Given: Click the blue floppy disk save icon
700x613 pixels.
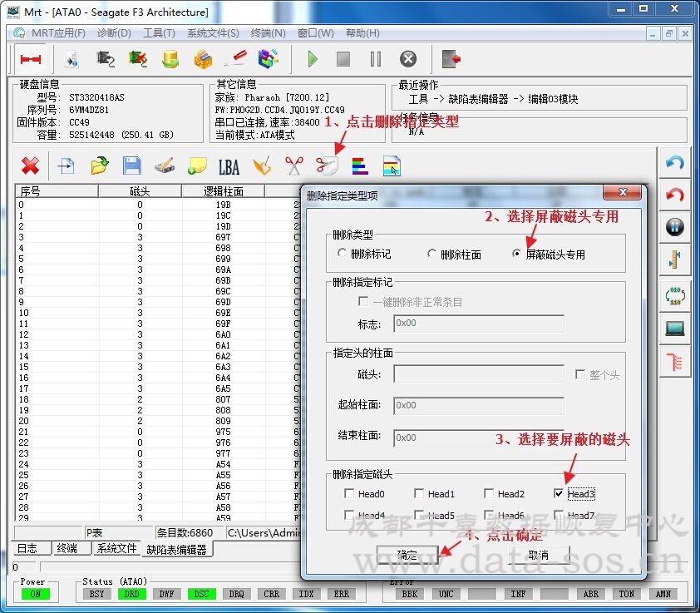Looking at the screenshot, I should (x=131, y=166).
